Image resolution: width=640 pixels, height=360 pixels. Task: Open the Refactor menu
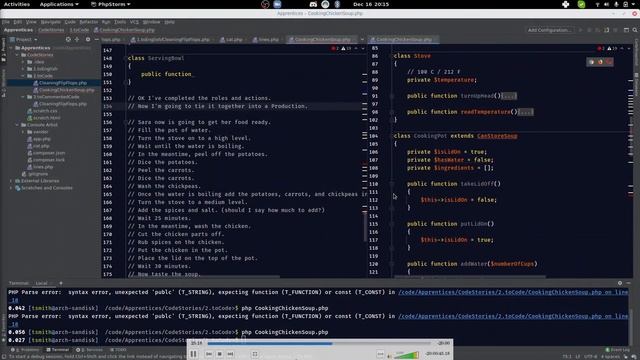89,22
